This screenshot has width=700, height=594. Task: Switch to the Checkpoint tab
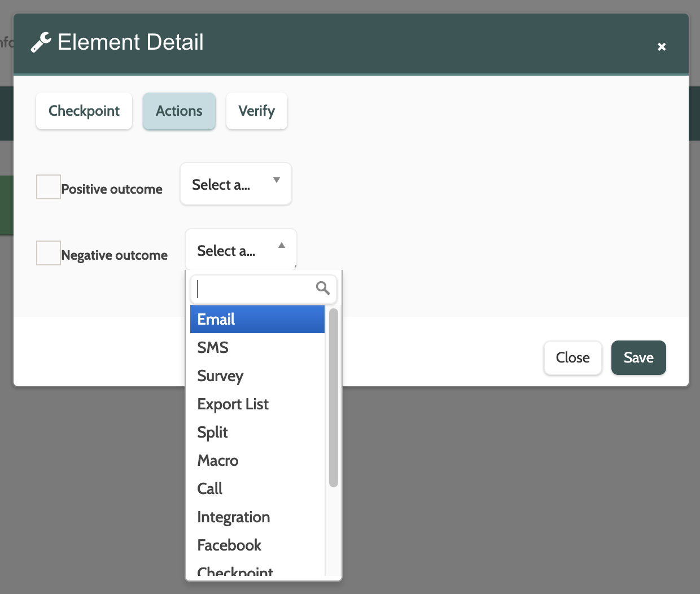(84, 111)
